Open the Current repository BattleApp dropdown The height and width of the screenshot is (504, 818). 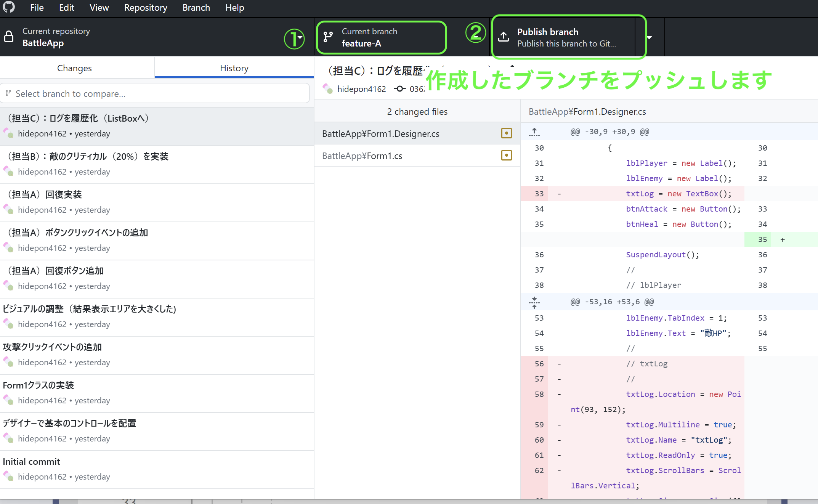click(157, 37)
